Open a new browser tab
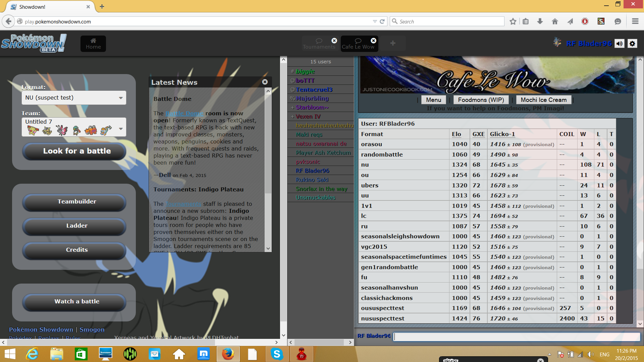The height and width of the screenshot is (362, 644). (102, 6)
